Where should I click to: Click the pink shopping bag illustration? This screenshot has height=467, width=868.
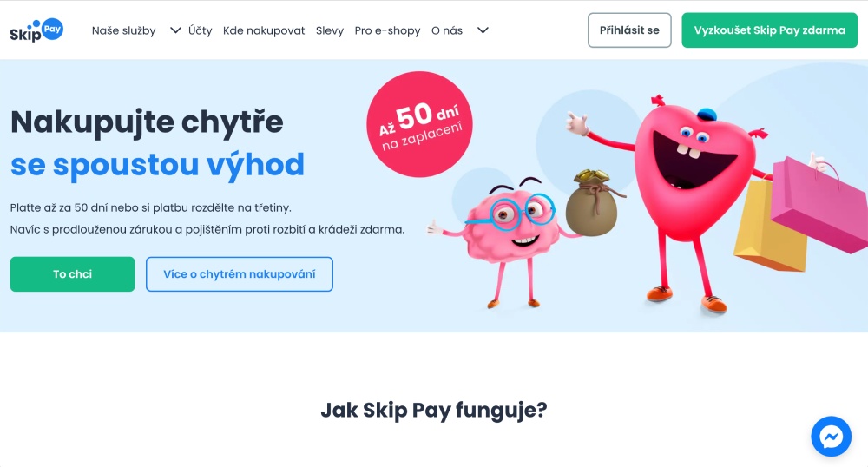coord(820,204)
